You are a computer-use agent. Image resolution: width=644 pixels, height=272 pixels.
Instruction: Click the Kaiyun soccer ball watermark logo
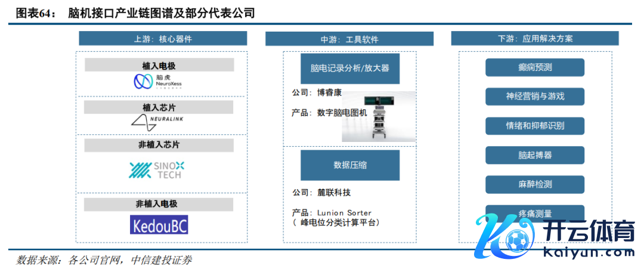click(507, 234)
